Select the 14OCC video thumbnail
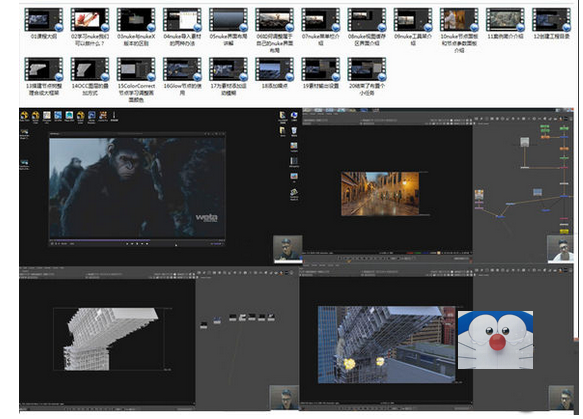The width and height of the screenshot is (583, 419). (x=90, y=69)
